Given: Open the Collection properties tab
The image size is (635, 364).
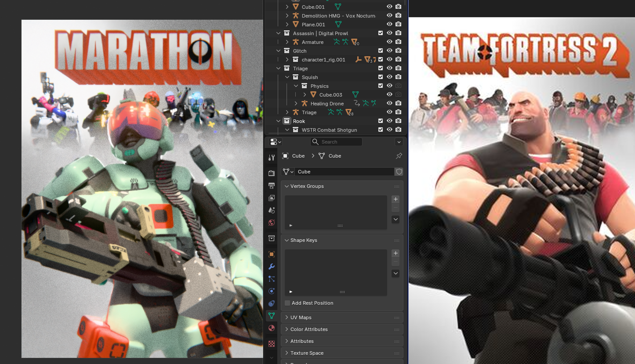Looking at the screenshot, I should pos(272,238).
